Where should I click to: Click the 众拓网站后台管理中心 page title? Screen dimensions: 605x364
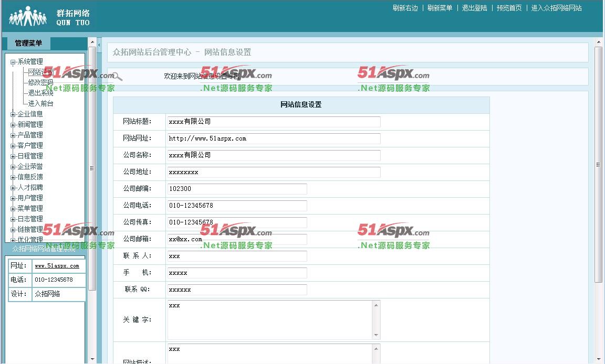coord(152,52)
